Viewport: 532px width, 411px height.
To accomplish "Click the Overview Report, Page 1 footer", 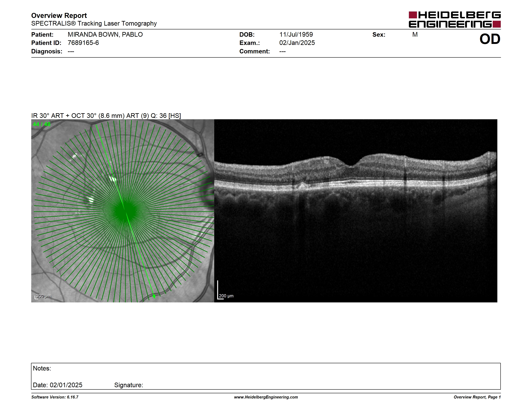I will (477, 397).
